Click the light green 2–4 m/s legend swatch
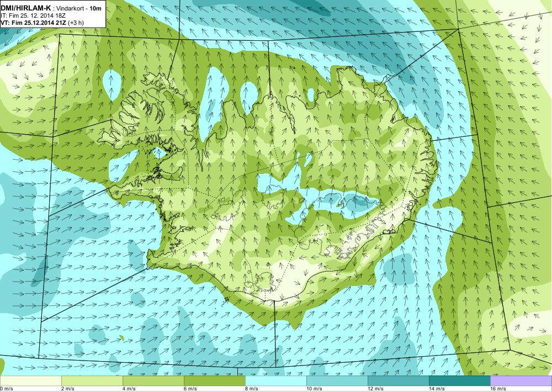The image size is (552, 392). coord(92,381)
